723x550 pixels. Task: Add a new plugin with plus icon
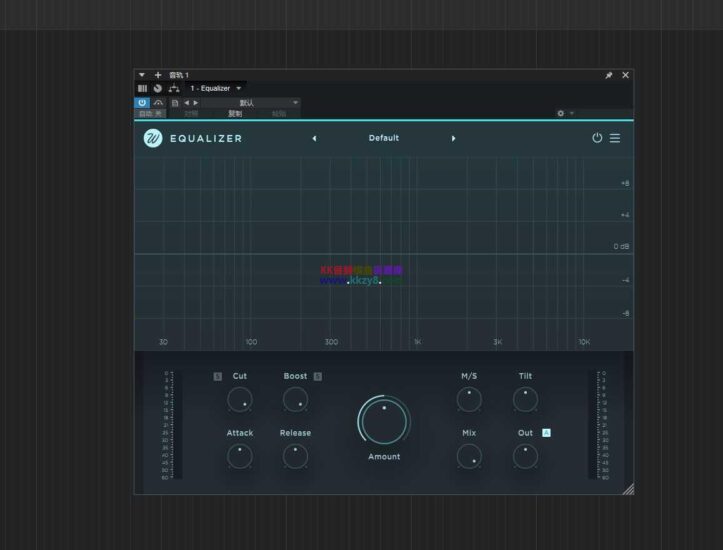[157, 75]
